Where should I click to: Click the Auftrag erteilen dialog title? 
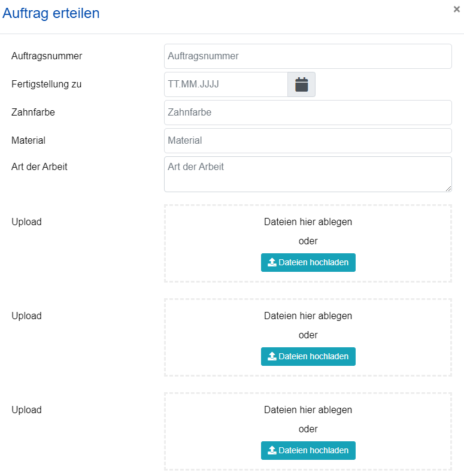[51, 13]
